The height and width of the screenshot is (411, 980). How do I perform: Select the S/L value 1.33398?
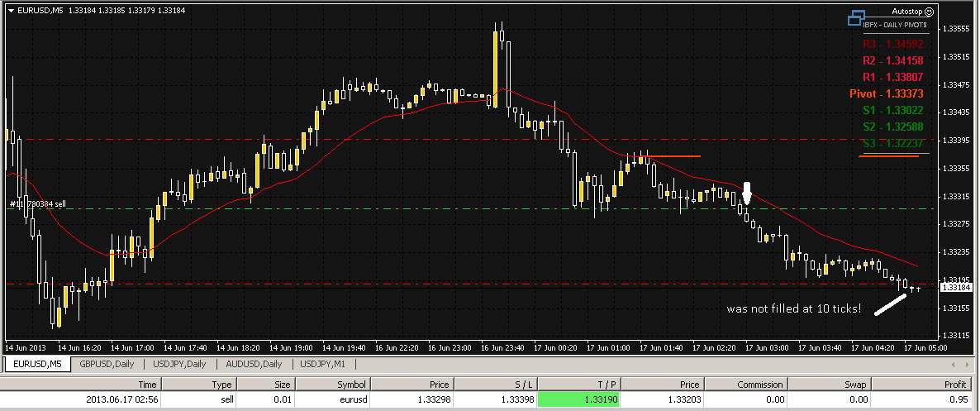tap(495, 400)
